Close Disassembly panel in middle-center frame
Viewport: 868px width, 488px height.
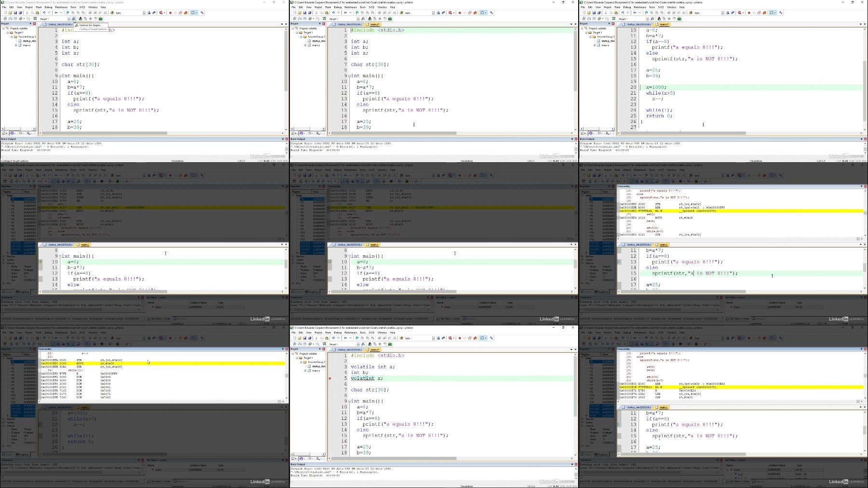575,186
